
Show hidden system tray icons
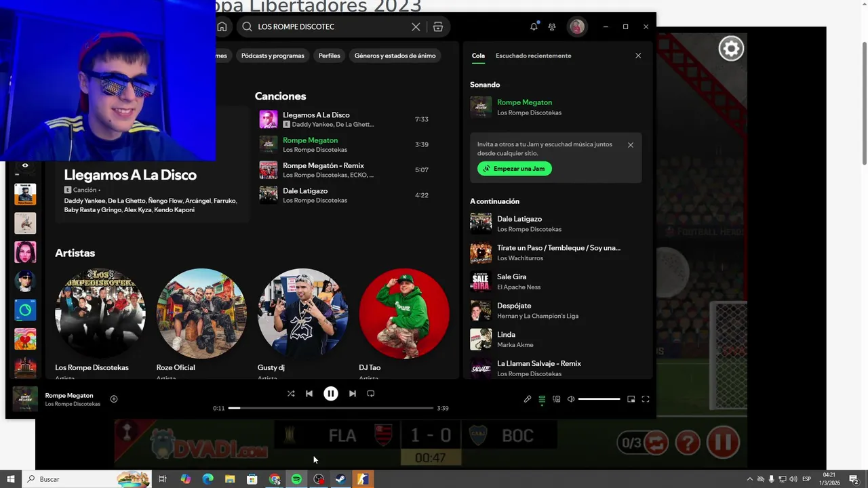[749, 479]
